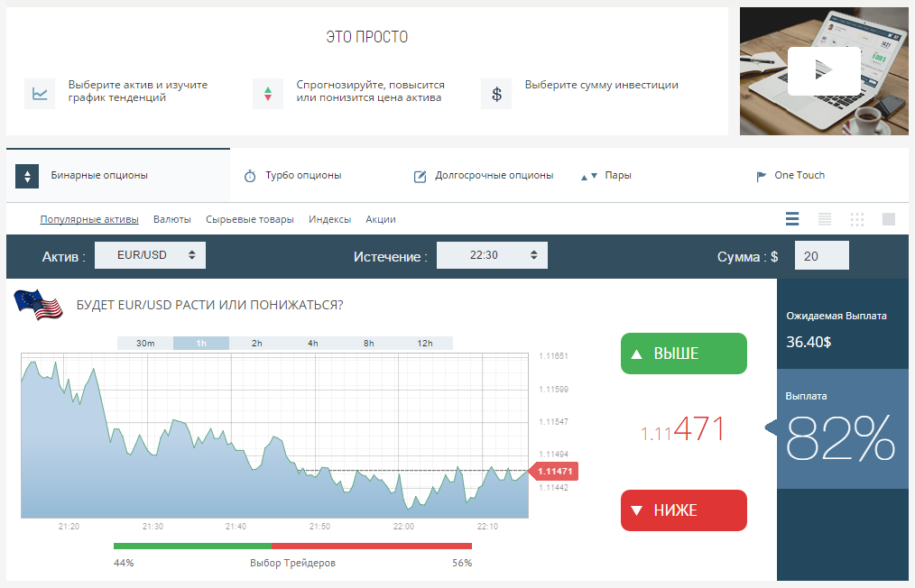
Task: Click the Сумма amount input field
Action: (x=821, y=256)
